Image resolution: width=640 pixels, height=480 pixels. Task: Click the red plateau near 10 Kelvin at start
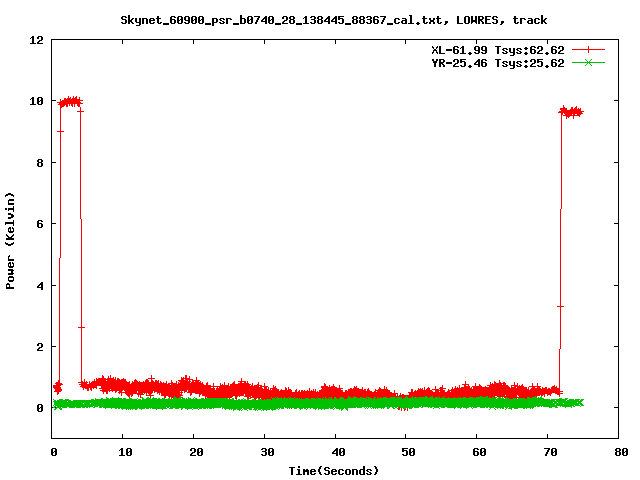70,102
